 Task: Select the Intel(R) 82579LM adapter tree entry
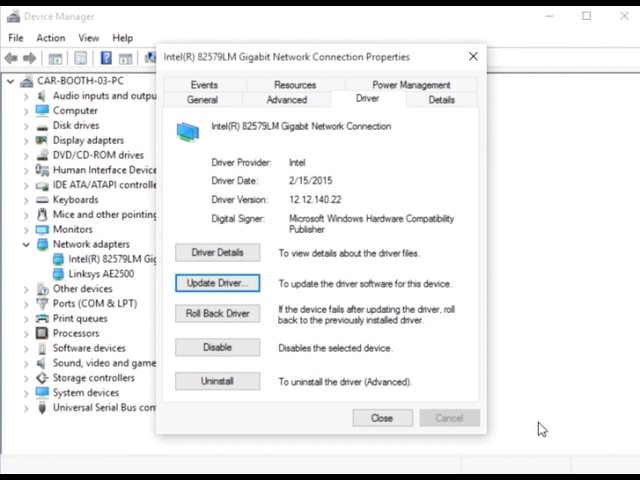tap(112, 259)
